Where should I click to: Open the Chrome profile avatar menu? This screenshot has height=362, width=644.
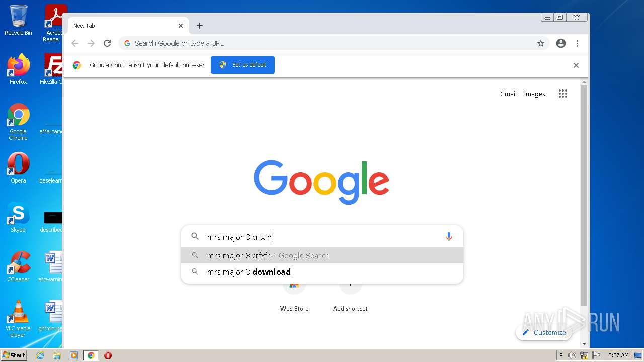561,43
